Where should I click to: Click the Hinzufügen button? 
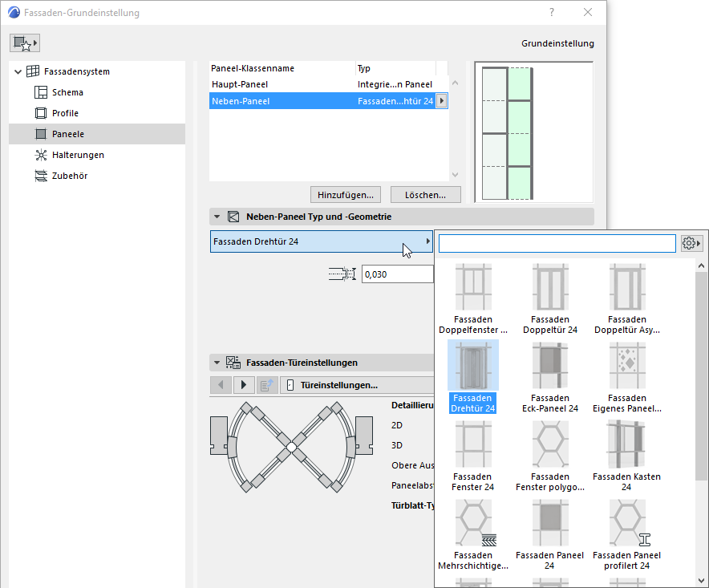[346, 195]
